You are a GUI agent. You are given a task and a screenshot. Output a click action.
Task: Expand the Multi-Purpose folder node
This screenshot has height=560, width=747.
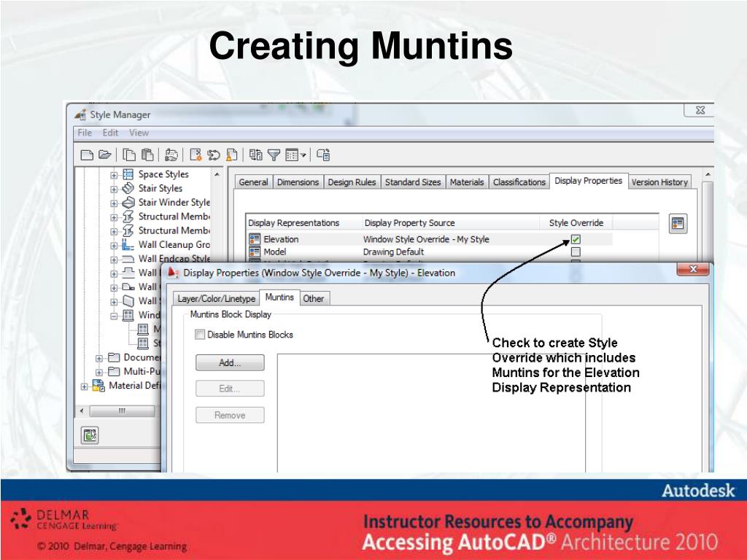[98, 372]
